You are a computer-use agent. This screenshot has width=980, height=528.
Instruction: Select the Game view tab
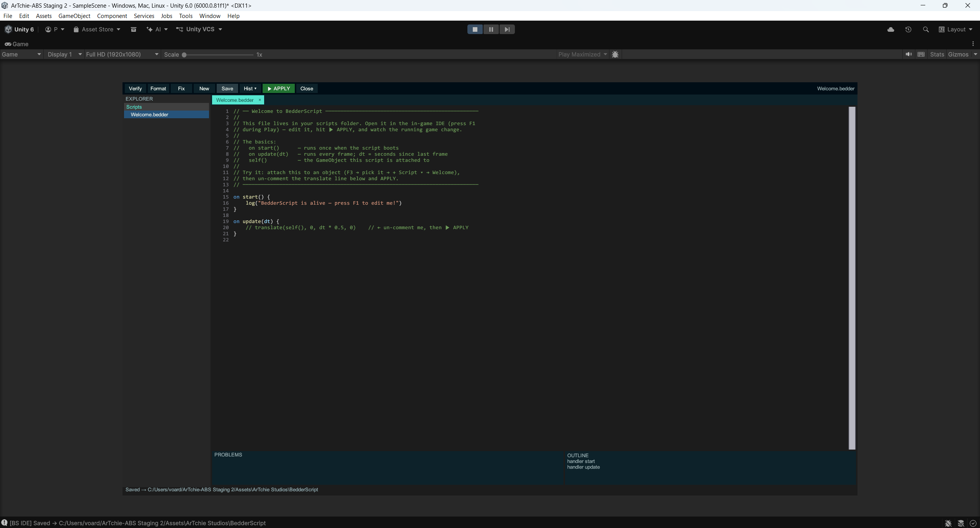coord(16,44)
